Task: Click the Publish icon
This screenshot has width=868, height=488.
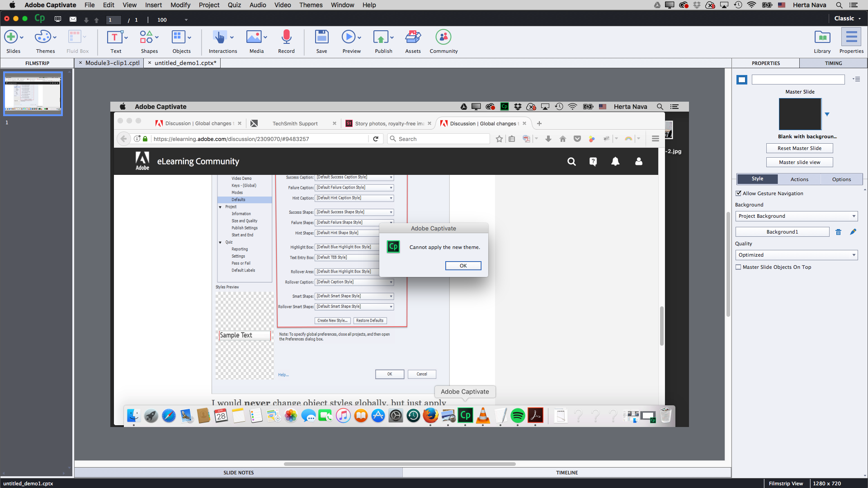Action: coord(381,37)
